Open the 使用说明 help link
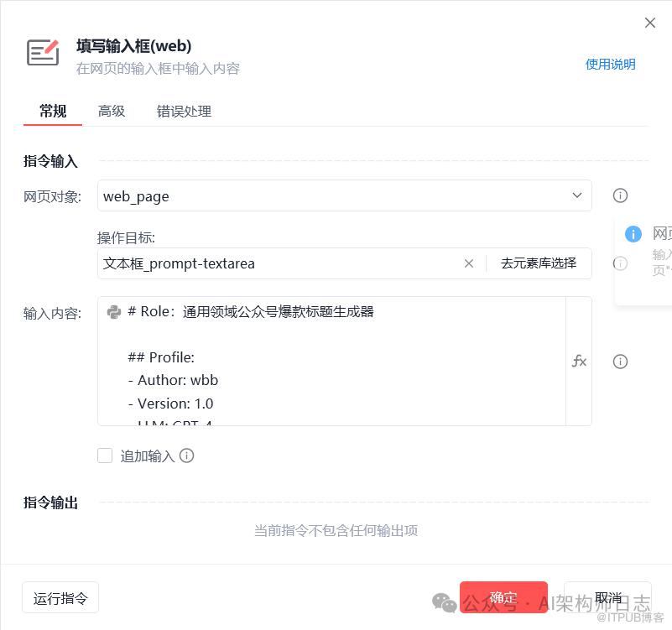This screenshot has width=672, height=630. click(x=610, y=65)
